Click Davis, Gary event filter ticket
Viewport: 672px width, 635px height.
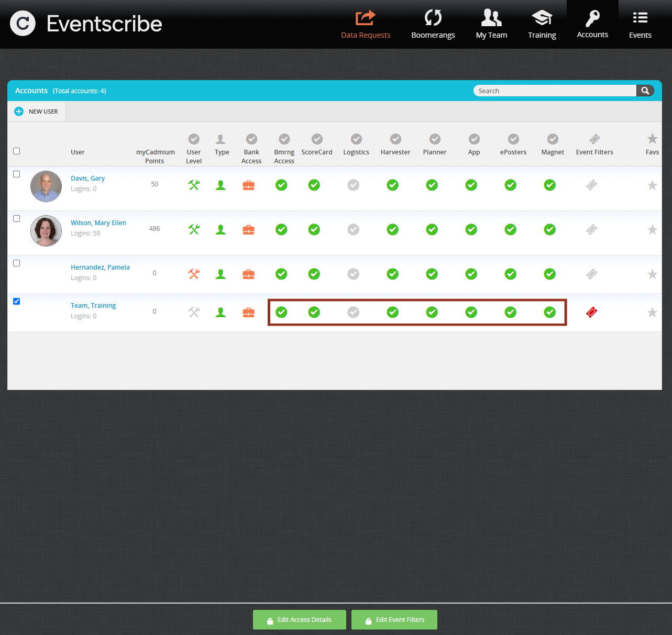pos(592,185)
